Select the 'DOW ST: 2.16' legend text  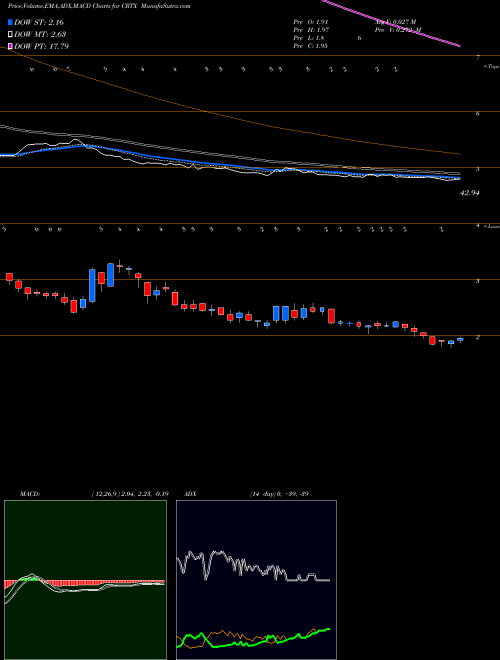coord(39,22)
